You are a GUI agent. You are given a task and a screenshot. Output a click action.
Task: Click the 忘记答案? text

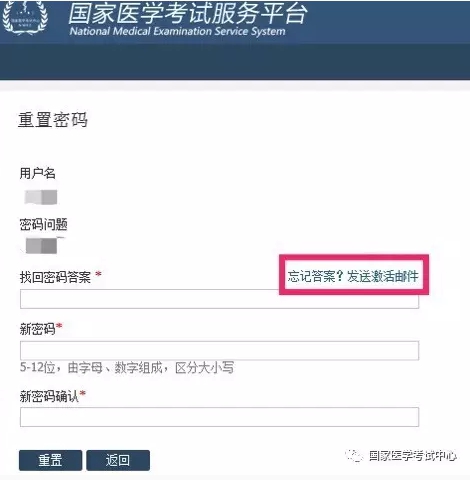[x=315, y=276]
